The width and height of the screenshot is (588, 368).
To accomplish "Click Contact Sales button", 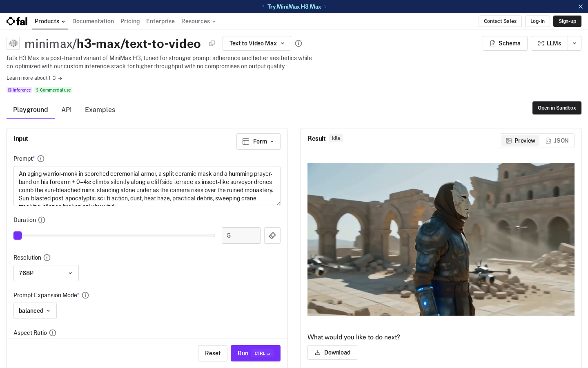I will coord(500,21).
